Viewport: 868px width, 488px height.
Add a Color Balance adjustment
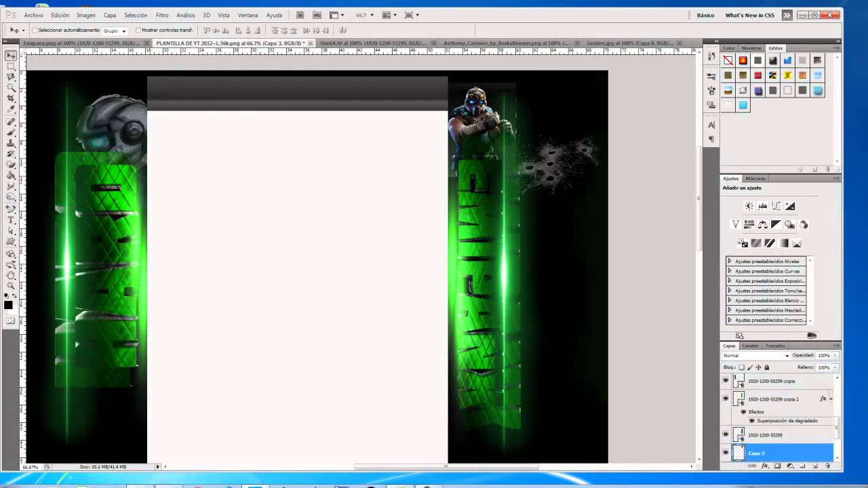click(763, 224)
